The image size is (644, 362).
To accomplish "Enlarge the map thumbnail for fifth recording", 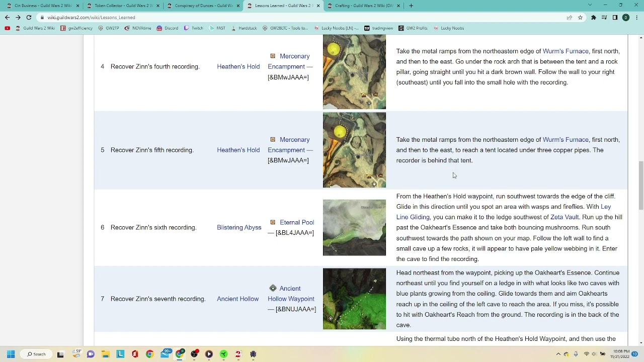I will [x=354, y=150].
